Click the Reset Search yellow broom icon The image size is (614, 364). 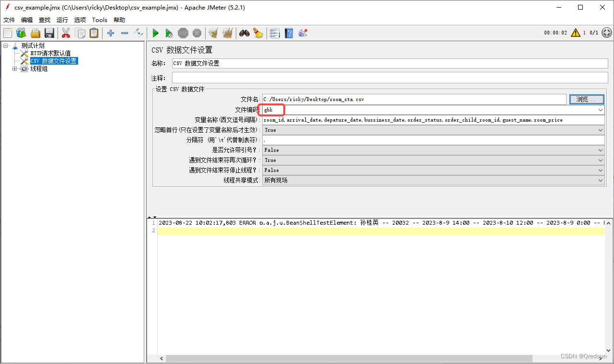[258, 33]
